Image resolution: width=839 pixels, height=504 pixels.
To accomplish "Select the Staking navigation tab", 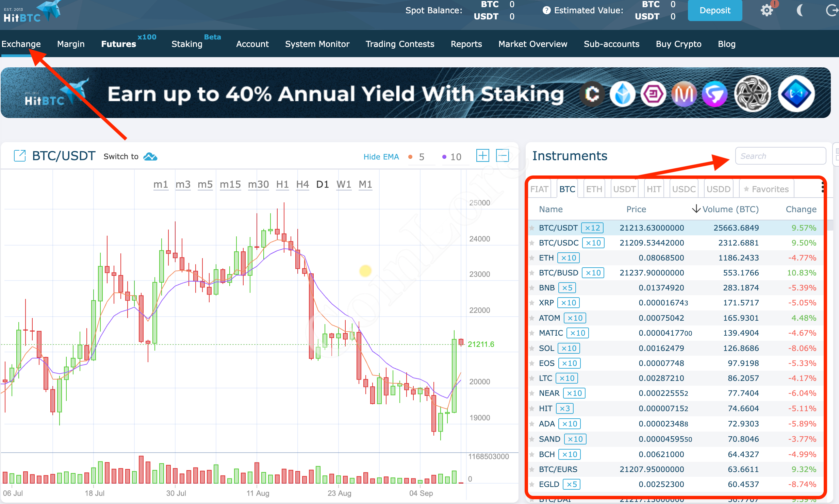I will click(x=186, y=44).
